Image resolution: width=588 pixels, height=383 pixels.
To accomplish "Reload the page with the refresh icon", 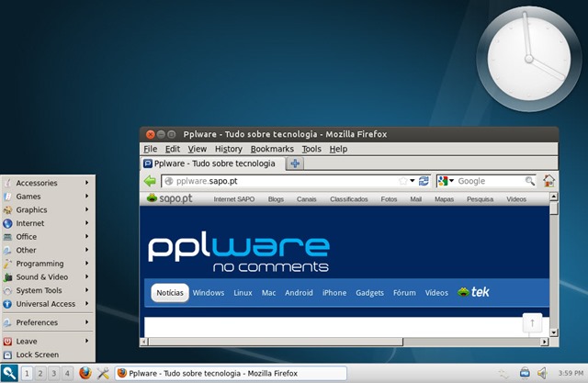I will pos(424,181).
